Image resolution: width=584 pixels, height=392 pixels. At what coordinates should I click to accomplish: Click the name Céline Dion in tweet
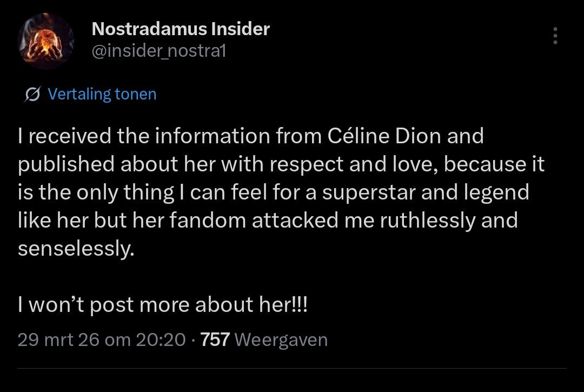click(385, 137)
